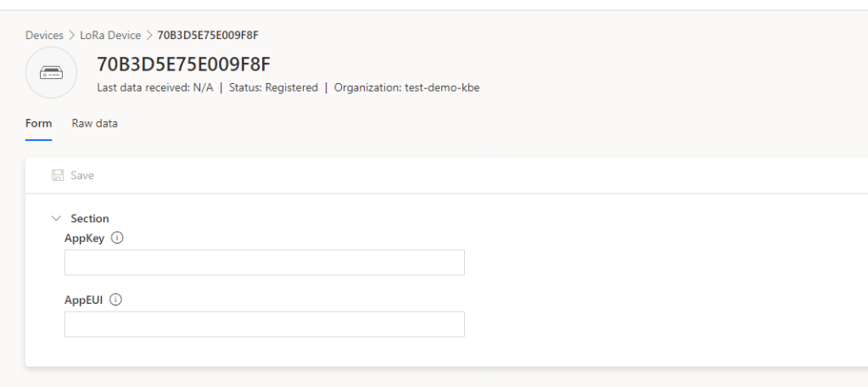
Task: Click the Organization: test-demo-kbe text
Action: tap(406, 88)
